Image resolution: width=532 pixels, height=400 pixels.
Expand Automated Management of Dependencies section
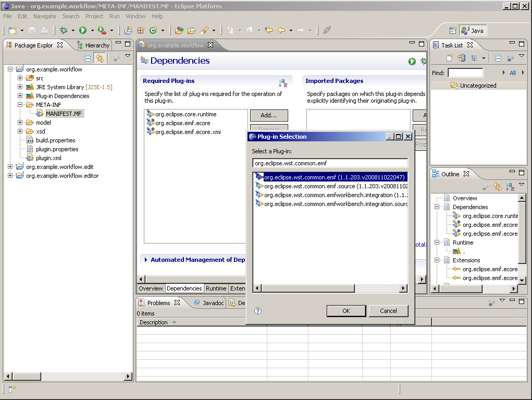click(146, 260)
